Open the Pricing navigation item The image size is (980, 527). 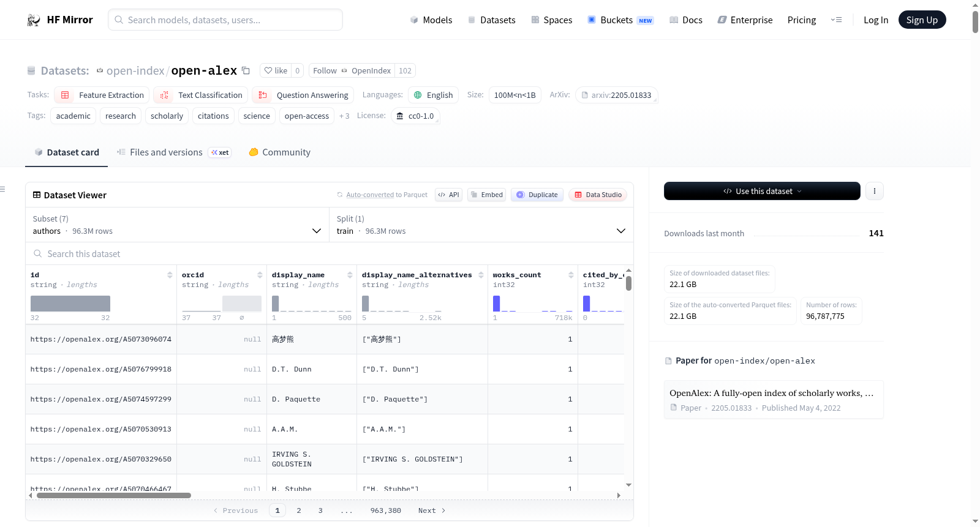click(802, 20)
